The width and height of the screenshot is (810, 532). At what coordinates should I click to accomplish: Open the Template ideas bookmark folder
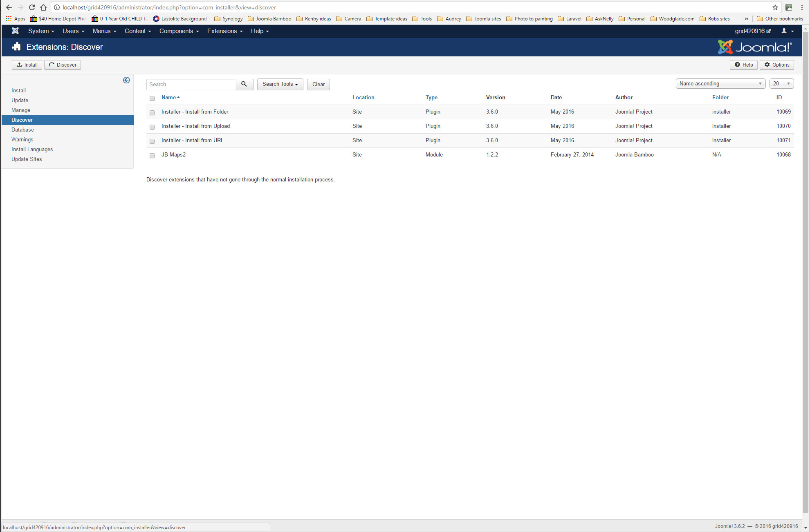(387, 19)
